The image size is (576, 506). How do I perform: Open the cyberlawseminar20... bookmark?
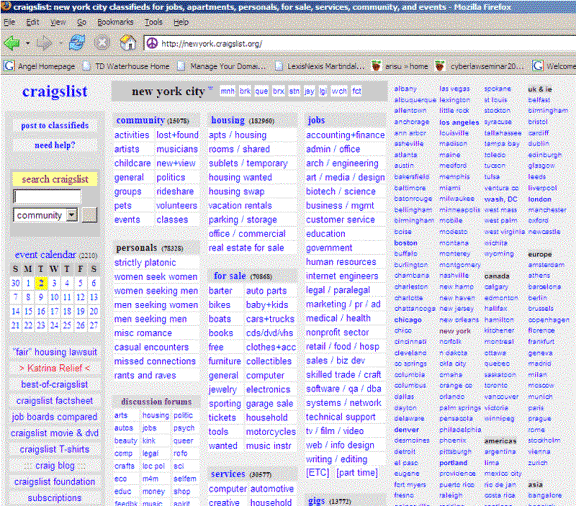point(480,66)
